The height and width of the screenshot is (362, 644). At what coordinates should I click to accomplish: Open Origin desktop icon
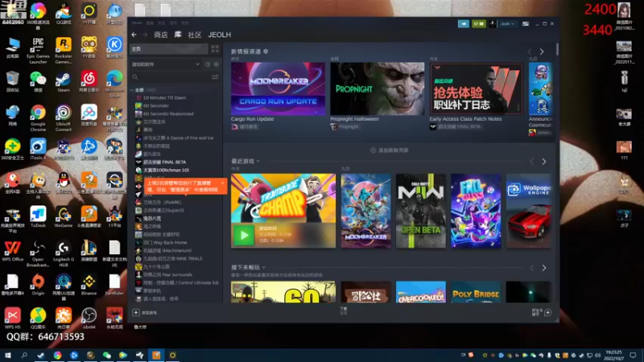(x=38, y=285)
